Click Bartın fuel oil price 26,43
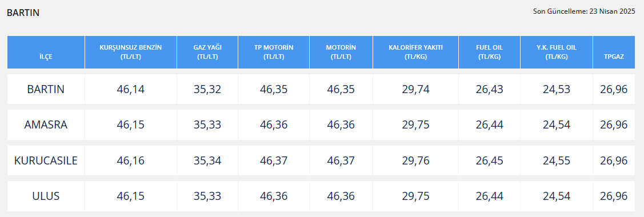Viewport: 644px width, 217px height. point(489,89)
